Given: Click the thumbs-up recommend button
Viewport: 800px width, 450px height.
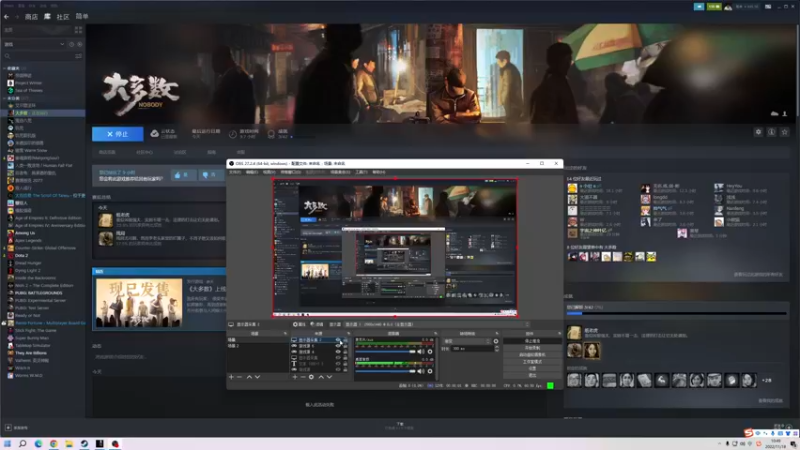Looking at the screenshot, I should coord(182,175).
